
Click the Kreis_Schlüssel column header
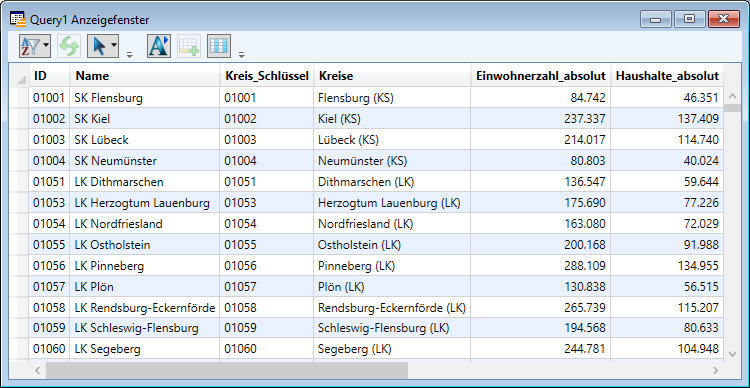[267, 76]
